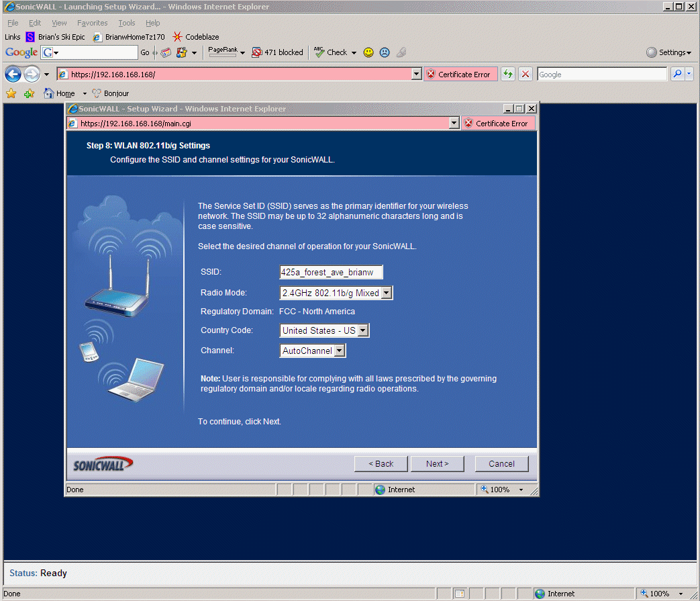
Task: Click into the SSID text field
Action: pyautogui.click(x=331, y=272)
